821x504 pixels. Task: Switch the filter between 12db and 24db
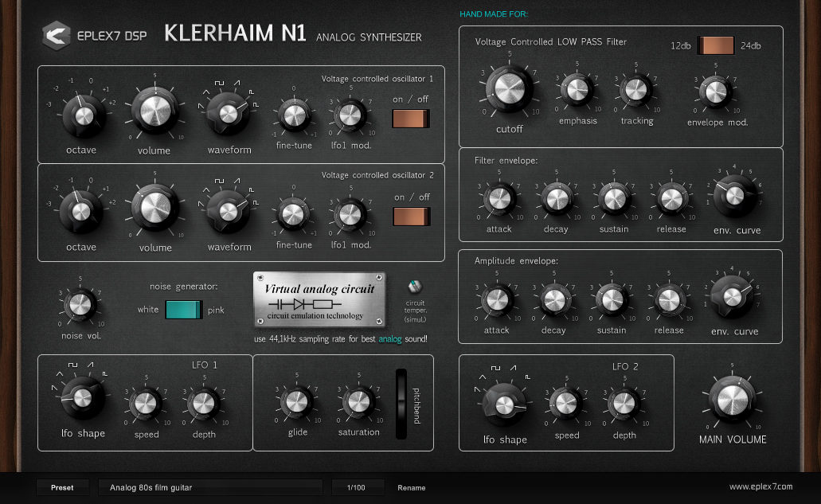(x=716, y=45)
